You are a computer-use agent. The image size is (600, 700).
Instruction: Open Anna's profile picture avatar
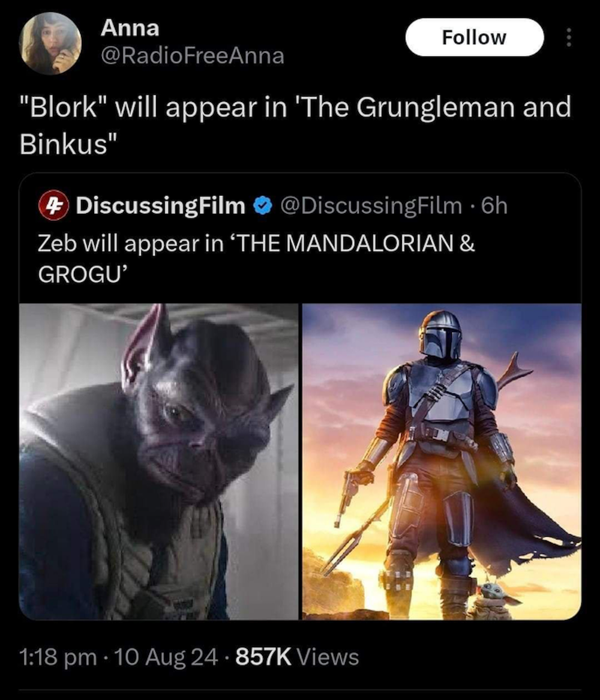click(x=50, y=43)
